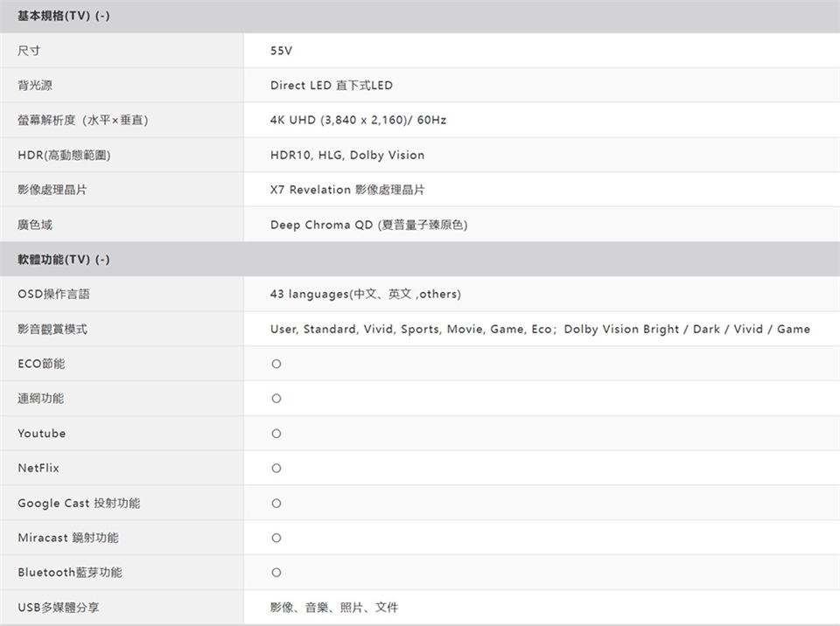Viewport: 840px width, 626px height.
Task: Click the Direct LED 直下式LED value
Action: click(x=332, y=86)
